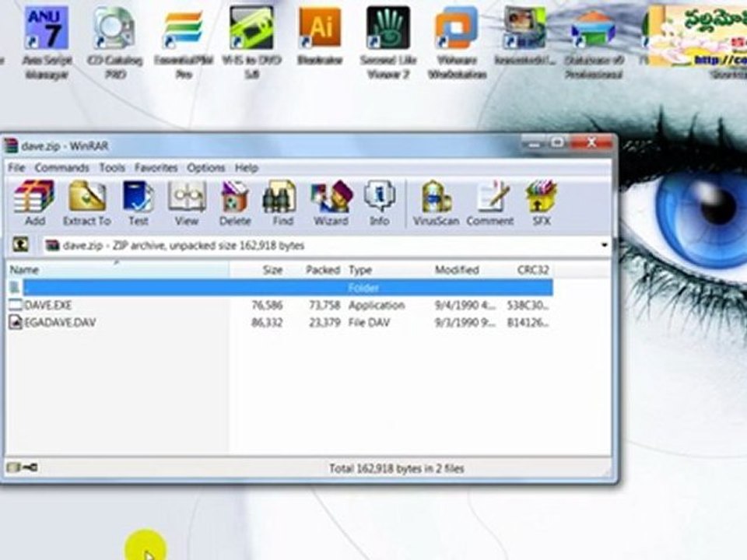Viewport: 747px width, 560px height.
Task: Open the Options menu
Action: (205, 168)
